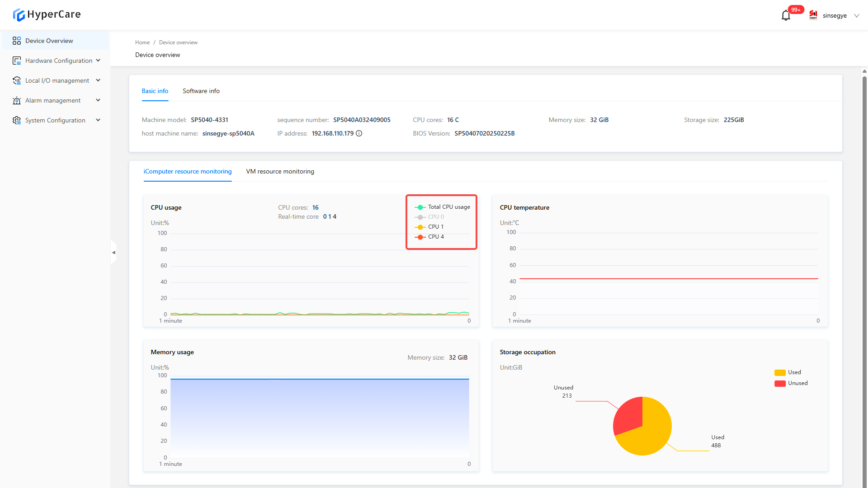Open the VM resource monitoring tab

(x=280, y=171)
